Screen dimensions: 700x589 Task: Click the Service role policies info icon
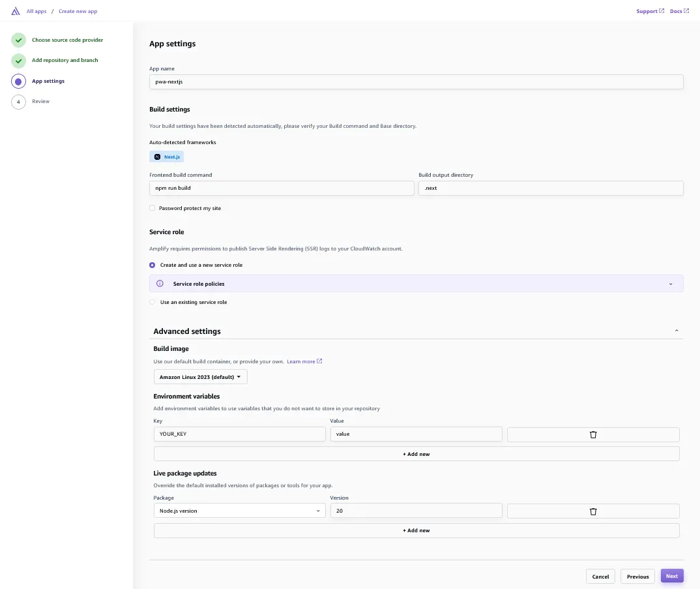coord(160,284)
